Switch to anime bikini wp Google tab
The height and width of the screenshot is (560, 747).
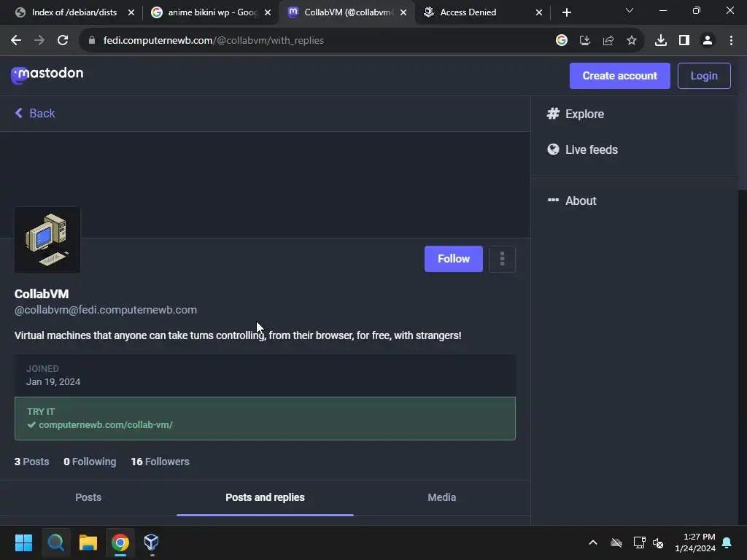click(x=212, y=12)
